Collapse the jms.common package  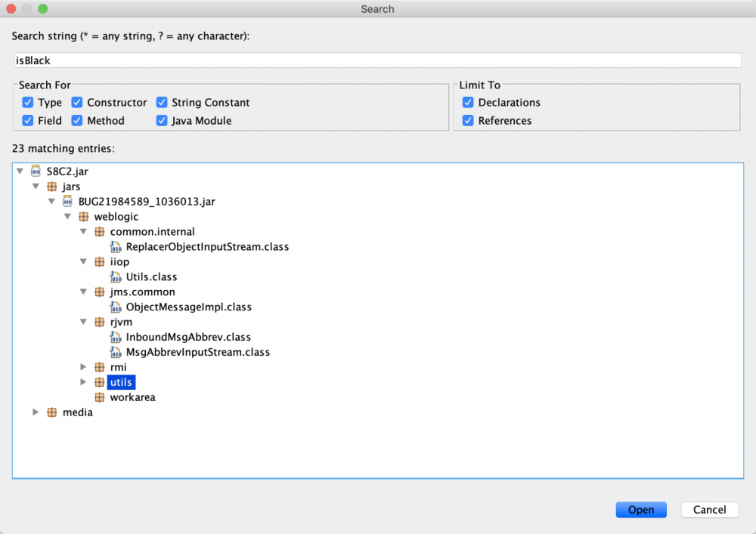(x=83, y=292)
